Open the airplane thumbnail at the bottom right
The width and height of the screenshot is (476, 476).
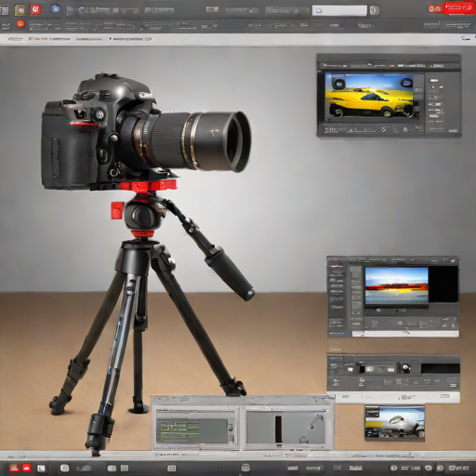pos(395,424)
